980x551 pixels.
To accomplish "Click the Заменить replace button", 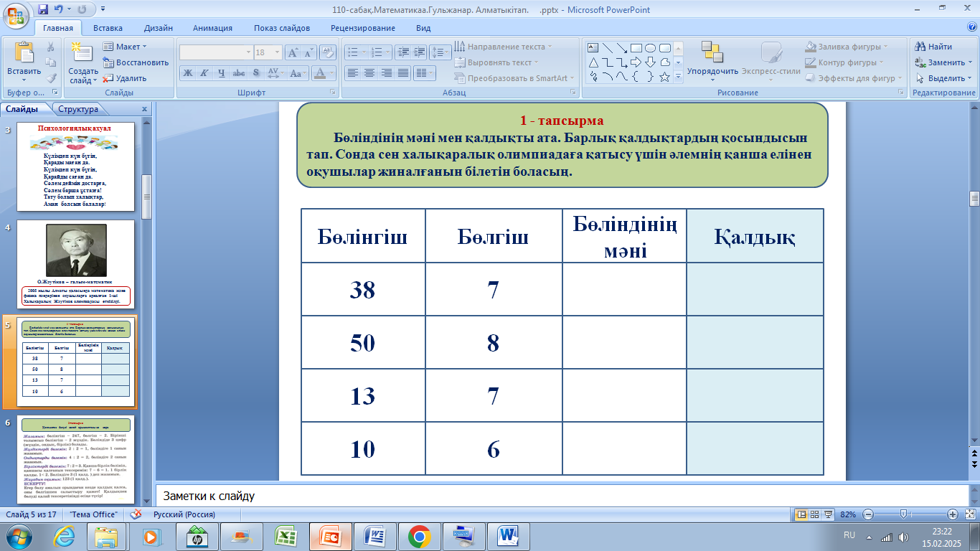I will [943, 62].
